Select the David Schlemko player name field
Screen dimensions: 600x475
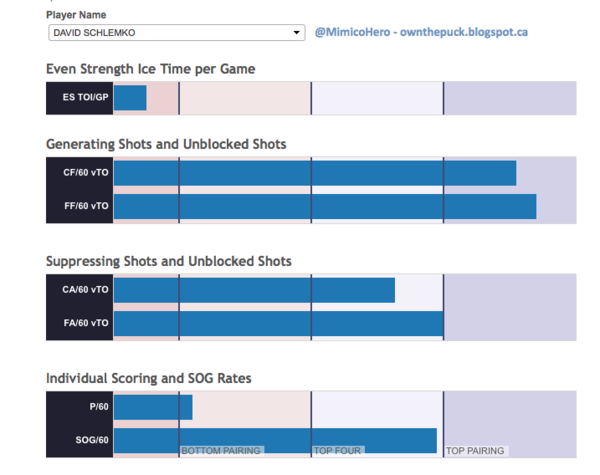[x=170, y=33]
